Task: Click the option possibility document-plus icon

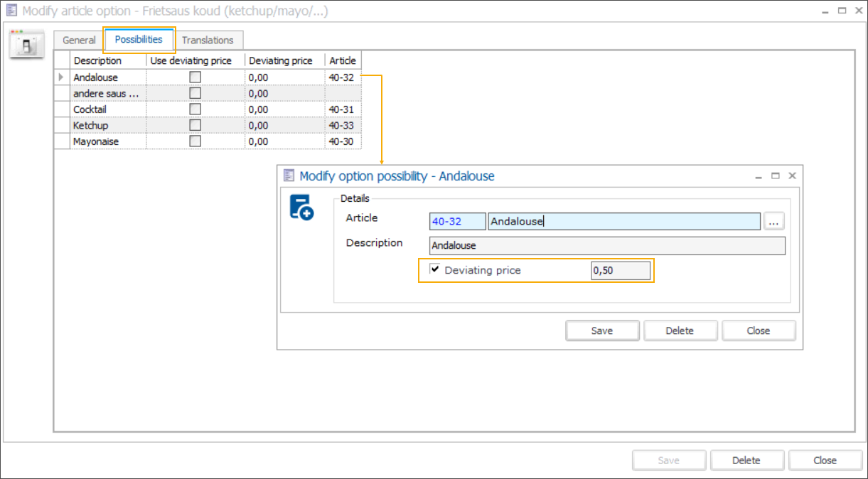Action: [x=301, y=207]
